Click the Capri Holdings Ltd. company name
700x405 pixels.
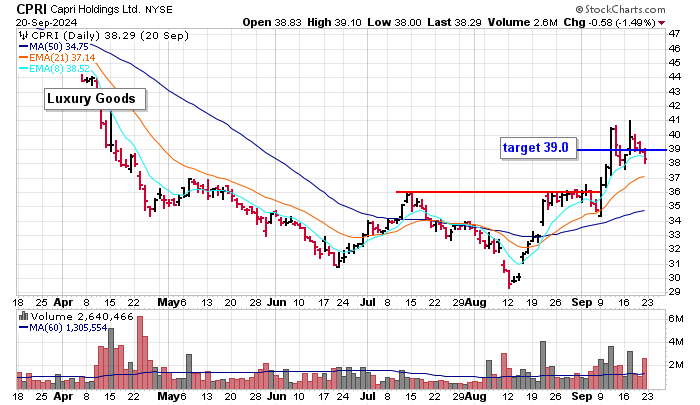96,9
